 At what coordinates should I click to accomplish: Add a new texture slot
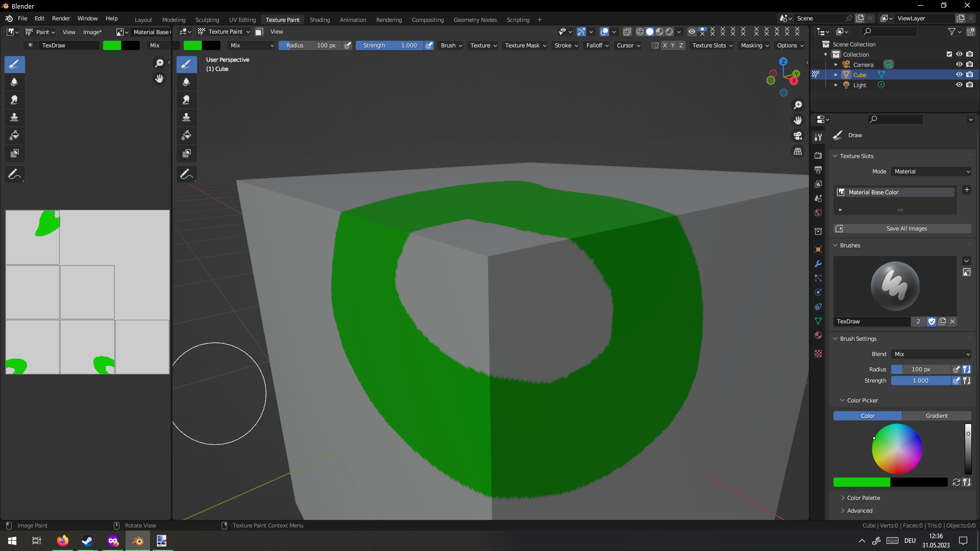tap(967, 190)
